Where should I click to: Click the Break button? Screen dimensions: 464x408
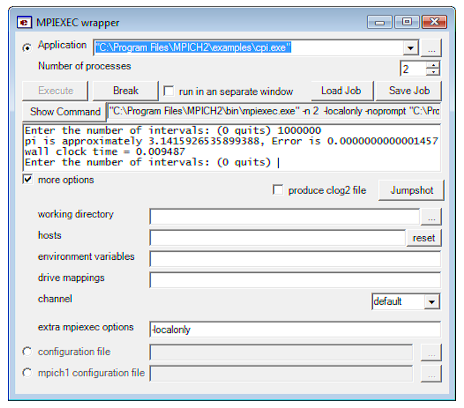[x=125, y=91]
